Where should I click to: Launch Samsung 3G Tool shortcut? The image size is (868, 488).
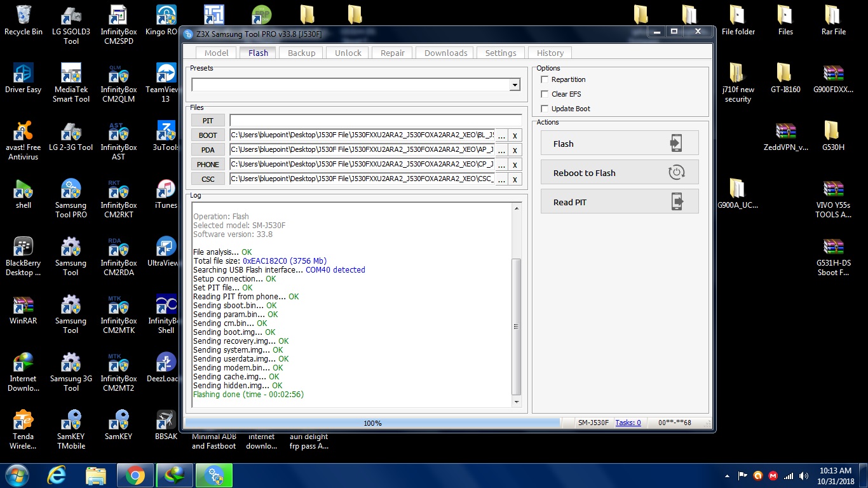71,372
